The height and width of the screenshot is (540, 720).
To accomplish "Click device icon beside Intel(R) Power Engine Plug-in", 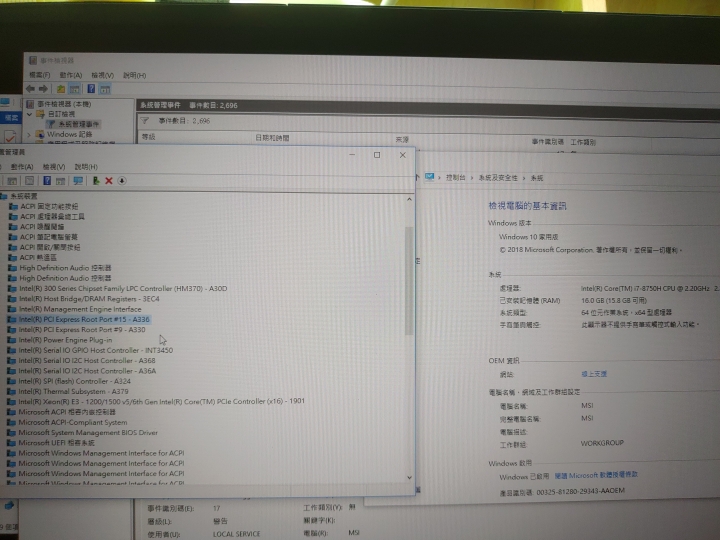I will [x=12, y=340].
